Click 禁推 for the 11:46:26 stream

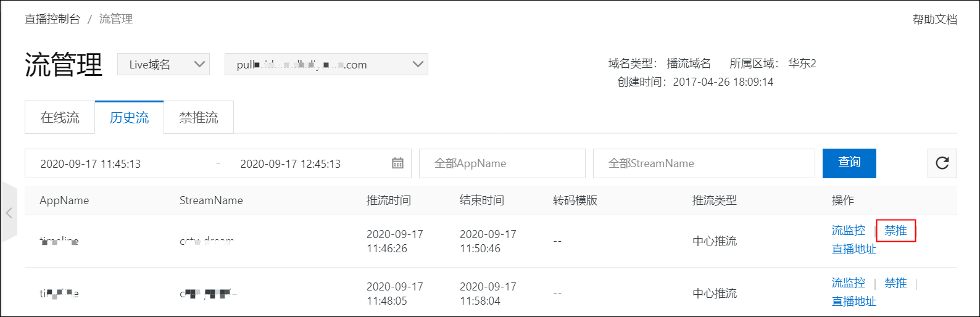coord(896,231)
